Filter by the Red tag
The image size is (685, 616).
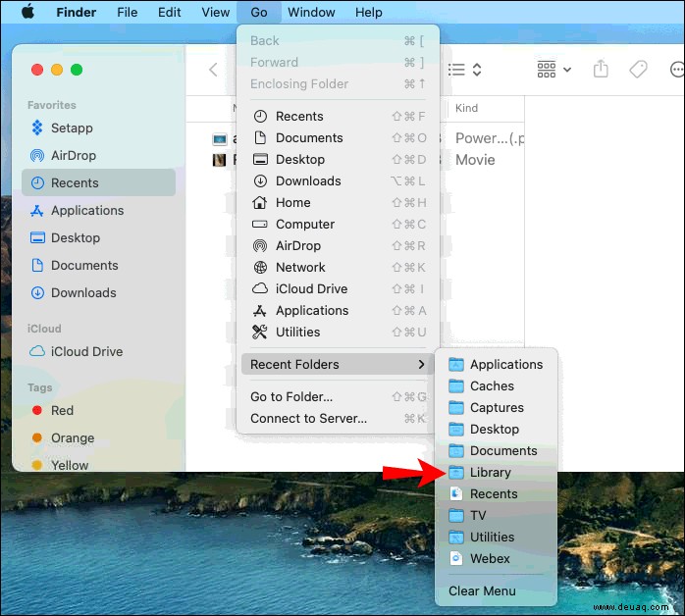99,410
